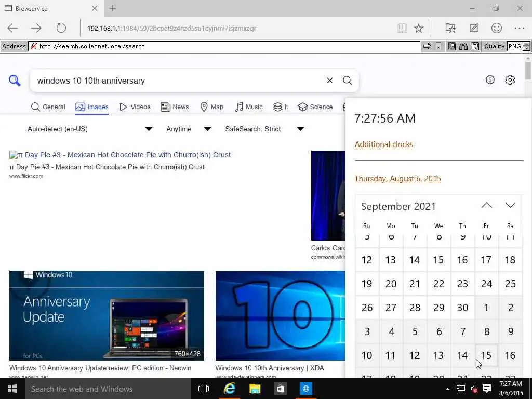Make a Web Note pen icon

click(474, 28)
